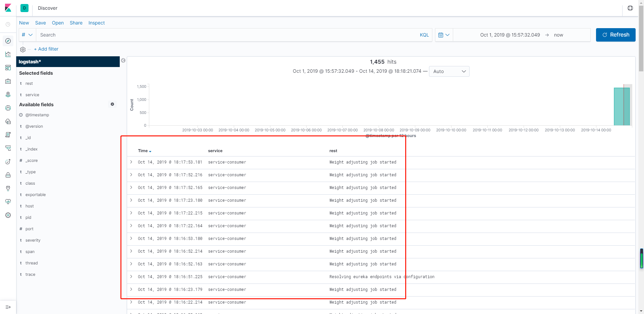Expand the side navigation menu

tap(8, 307)
